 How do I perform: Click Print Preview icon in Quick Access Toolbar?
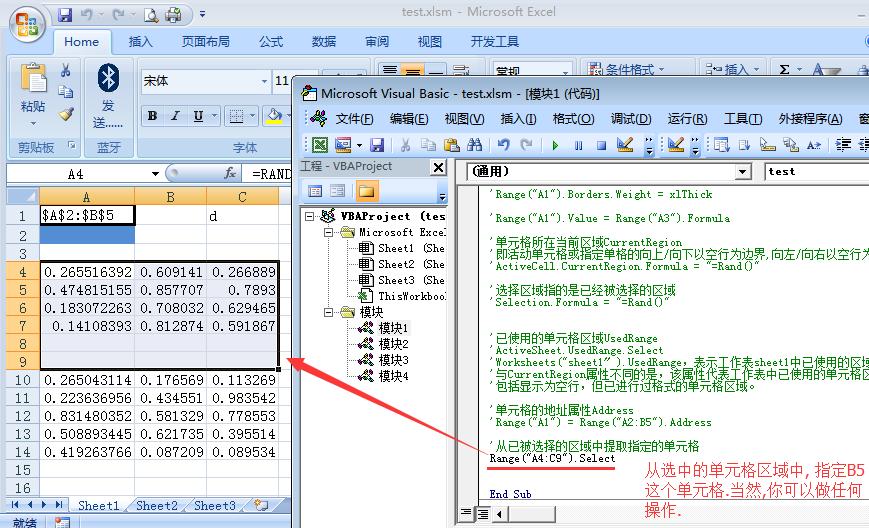point(151,15)
